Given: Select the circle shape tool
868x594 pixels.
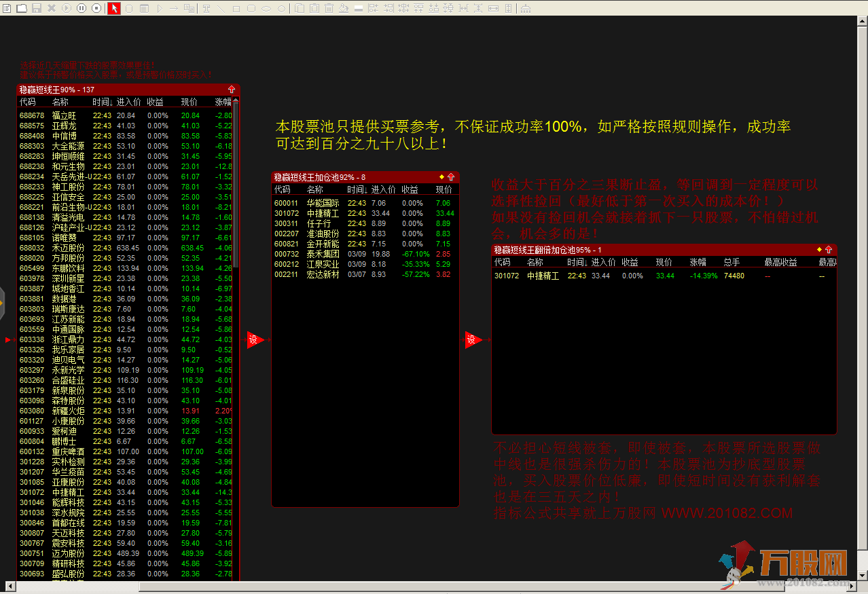Looking at the screenshot, I should (x=281, y=8).
